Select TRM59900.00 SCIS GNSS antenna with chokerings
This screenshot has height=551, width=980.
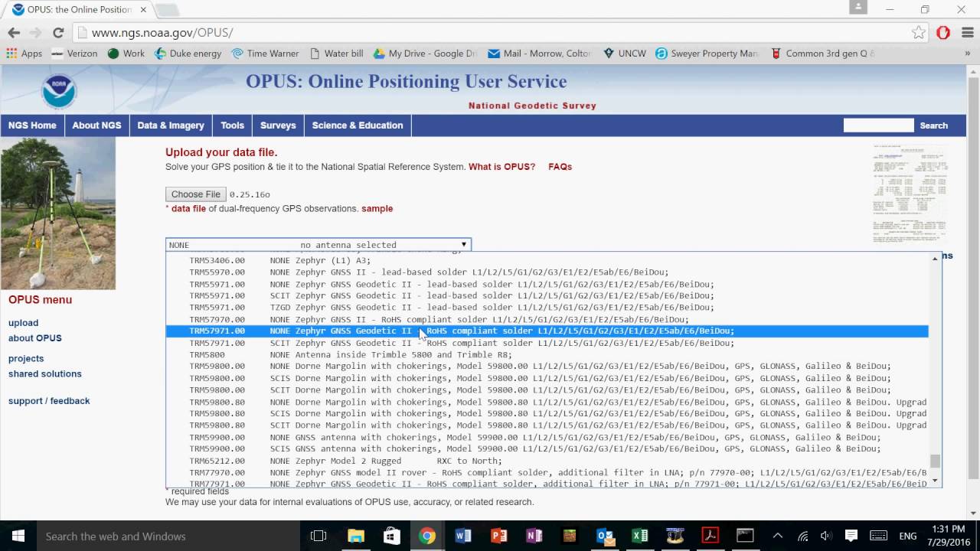click(547, 448)
